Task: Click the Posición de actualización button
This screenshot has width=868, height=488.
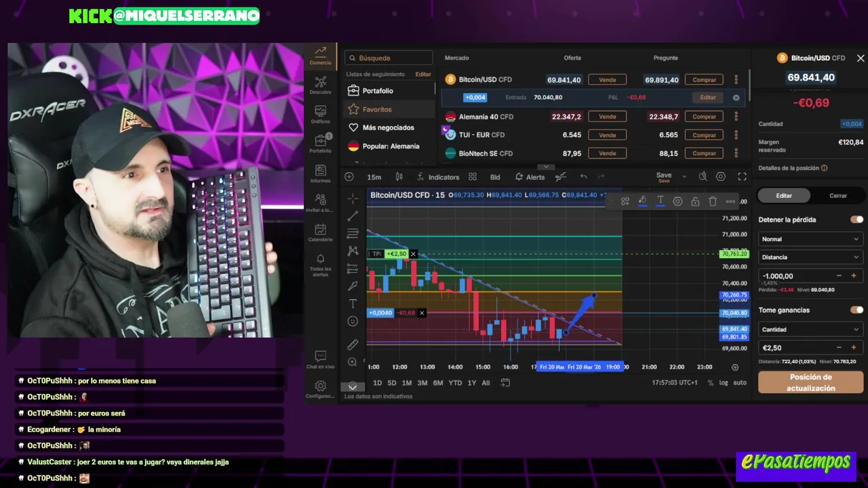Action: tap(810, 382)
